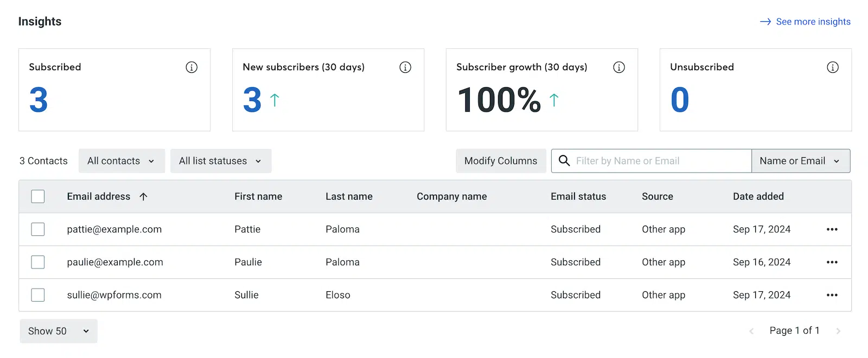Screen dimensions: 868x358
Task: Tick the select-all checkbox in header
Action: click(38, 196)
